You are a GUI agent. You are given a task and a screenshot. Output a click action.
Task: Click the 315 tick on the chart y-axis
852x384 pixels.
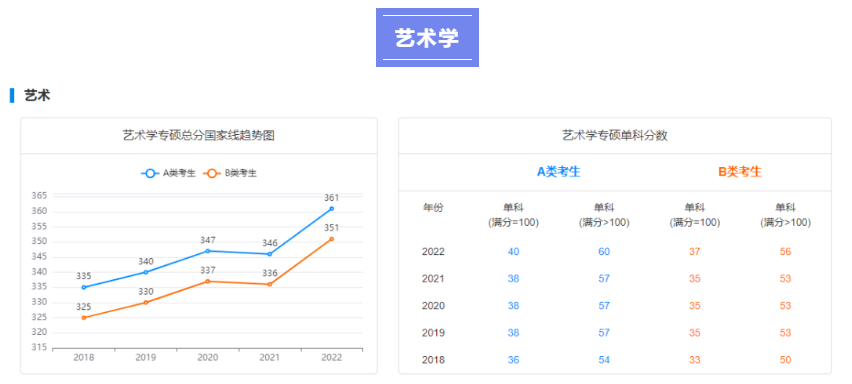pyautogui.click(x=39, y=347)
